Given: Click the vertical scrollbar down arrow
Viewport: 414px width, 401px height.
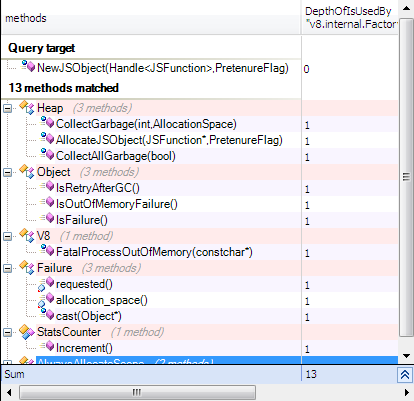Looking at the screenshot, I should coord(406,356).
